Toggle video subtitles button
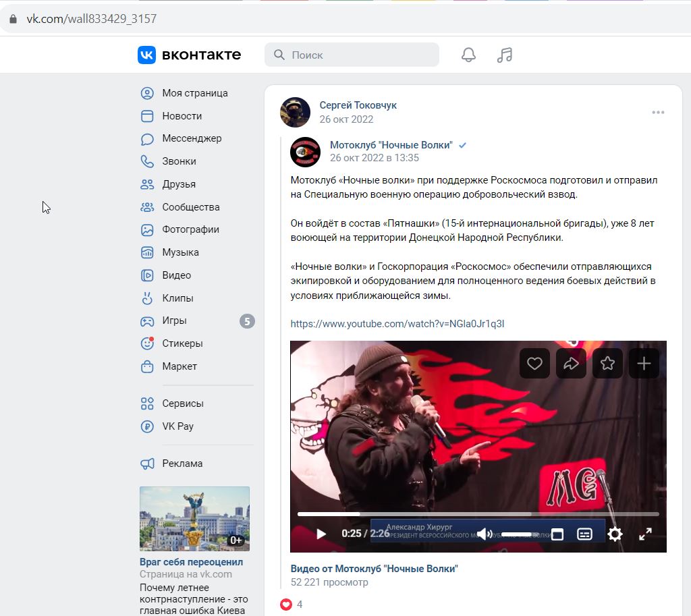691x616 pixels. pyautogui.click(x=584, y=534)
